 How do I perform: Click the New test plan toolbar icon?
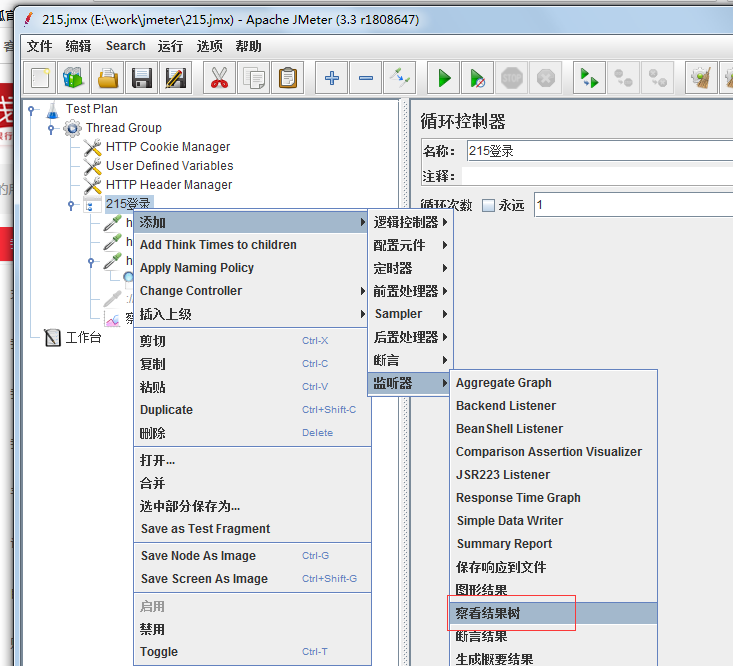40,78
